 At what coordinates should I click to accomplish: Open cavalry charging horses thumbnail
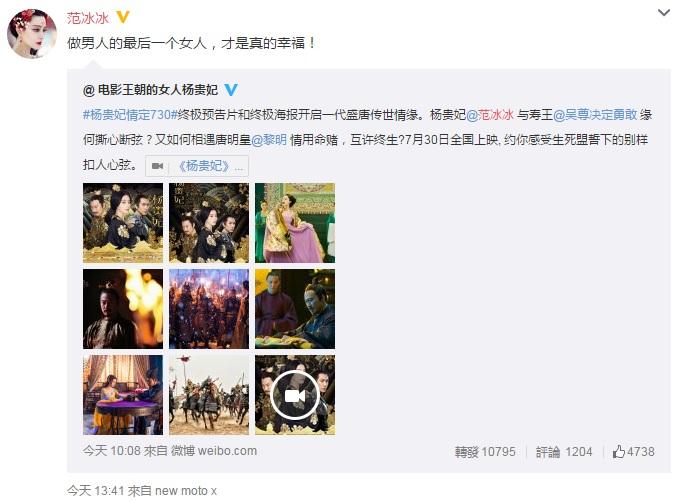[209, 395]
